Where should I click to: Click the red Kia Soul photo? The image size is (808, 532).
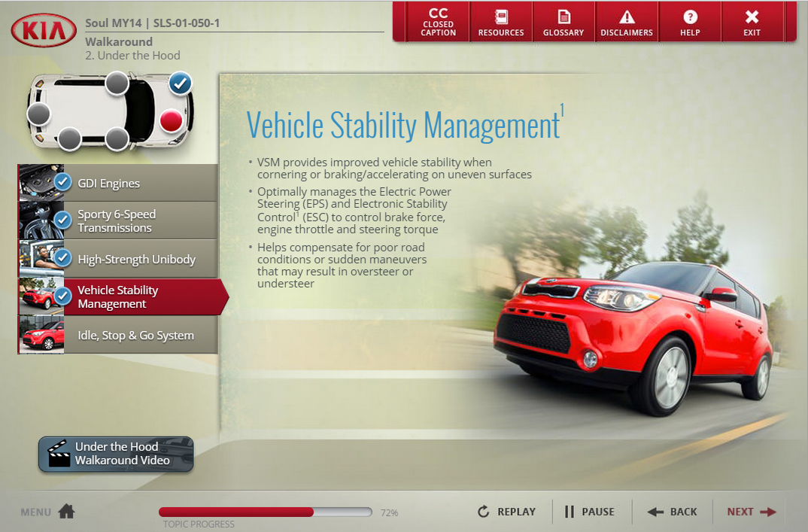click(x=633, y=338)
